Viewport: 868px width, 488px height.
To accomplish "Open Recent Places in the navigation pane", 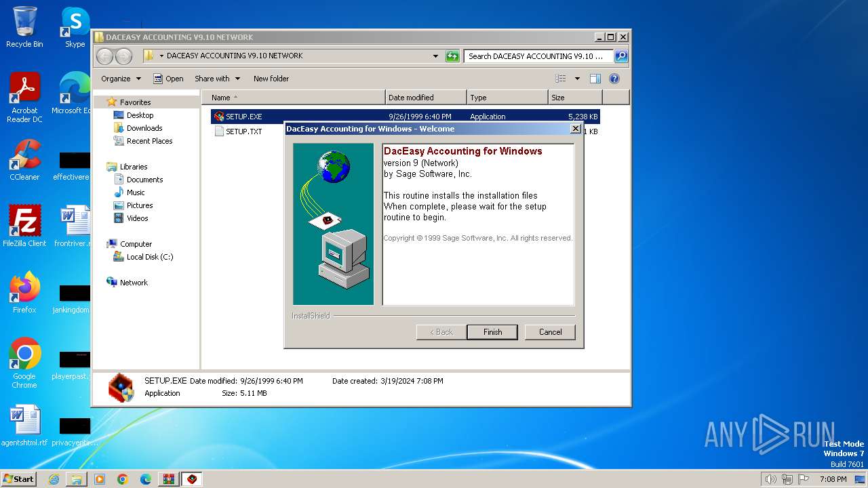I will [149, 141].
